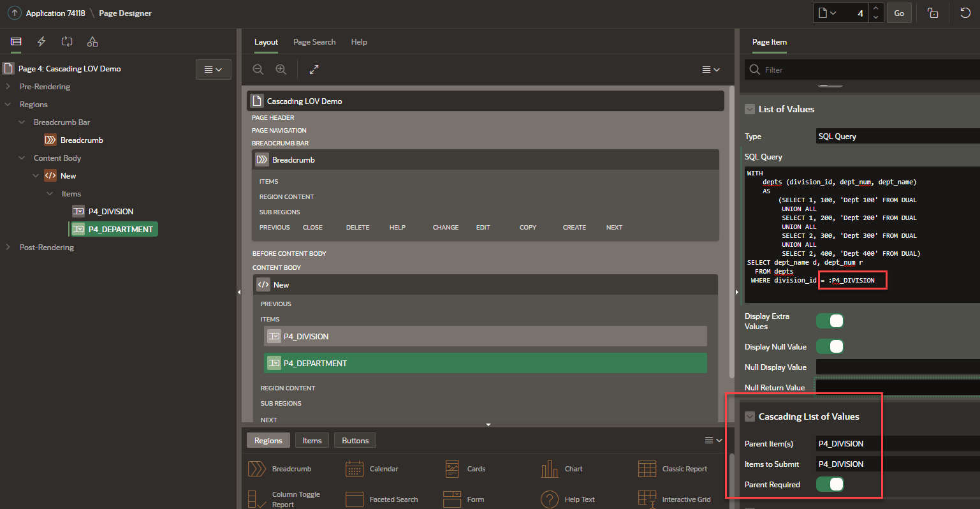Toggle Display Null Value switch
980x509 pixels.
click(x=830, y=346)
